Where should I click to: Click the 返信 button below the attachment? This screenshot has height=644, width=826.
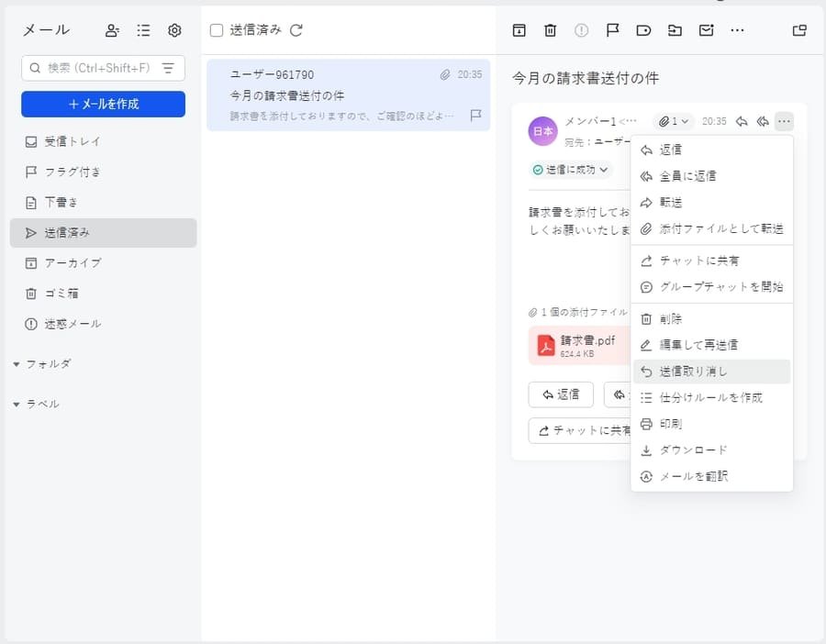click(561, 394)
